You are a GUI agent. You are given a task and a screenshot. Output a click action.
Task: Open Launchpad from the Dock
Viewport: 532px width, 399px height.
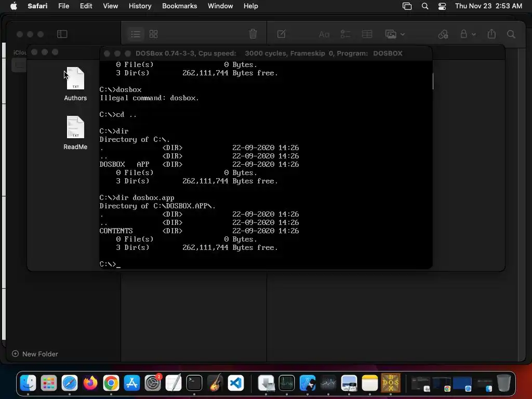tap(48, 383)
